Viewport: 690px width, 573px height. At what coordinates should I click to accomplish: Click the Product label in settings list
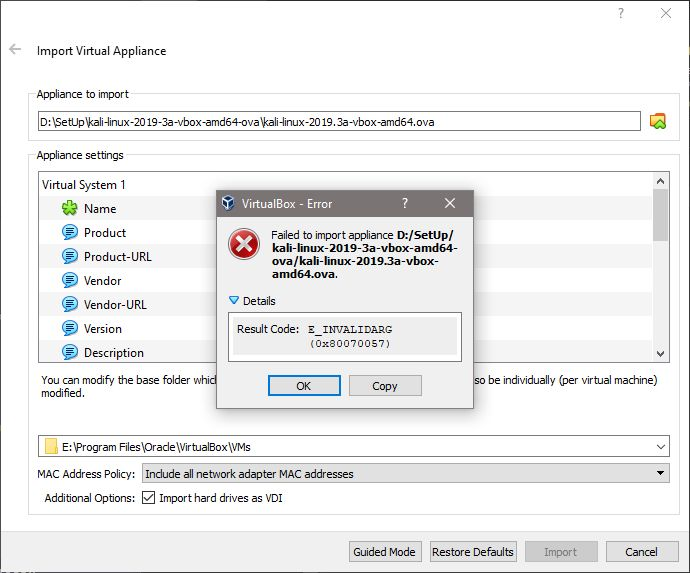tap(105, 232)
